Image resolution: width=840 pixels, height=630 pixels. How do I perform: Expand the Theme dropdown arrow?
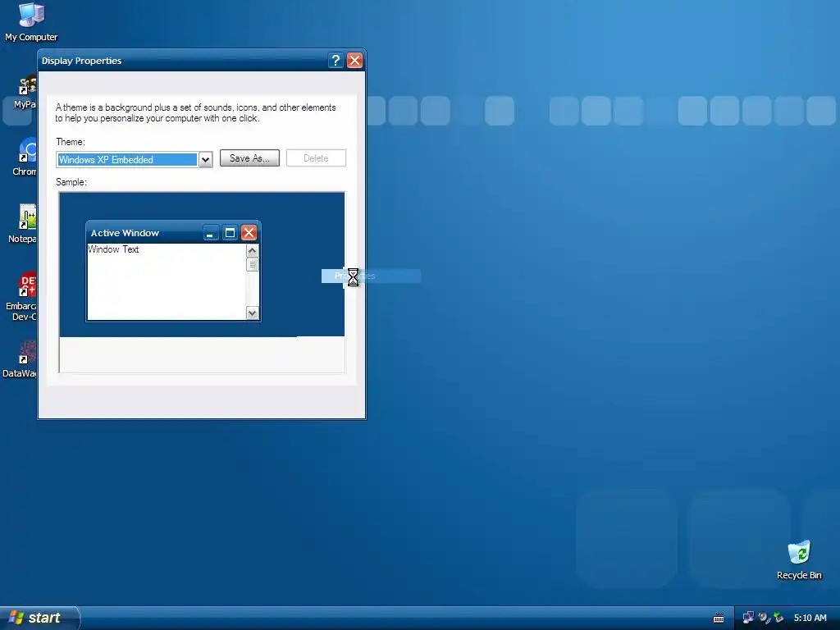pos(205,160)
